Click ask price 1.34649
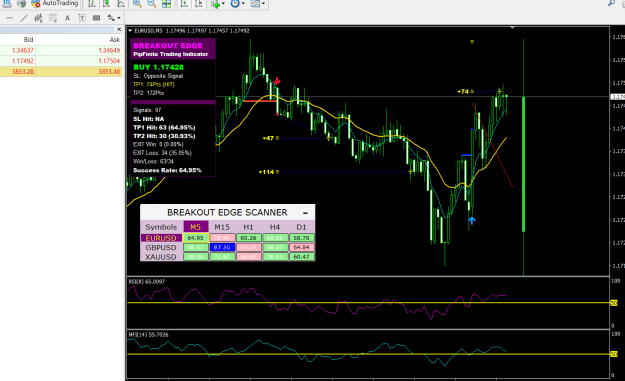This screenshot has width=625, height=381. (x=109, y=50)
